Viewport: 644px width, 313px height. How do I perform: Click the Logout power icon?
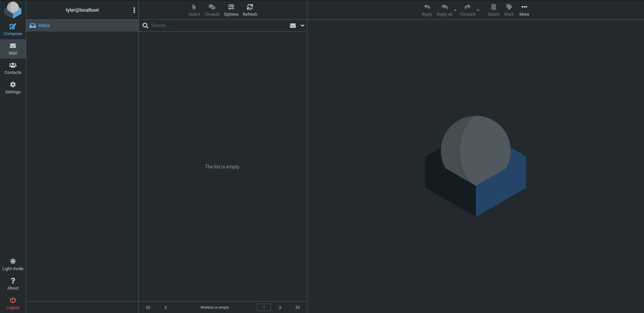pyautogui.click(x=13, y=303)
